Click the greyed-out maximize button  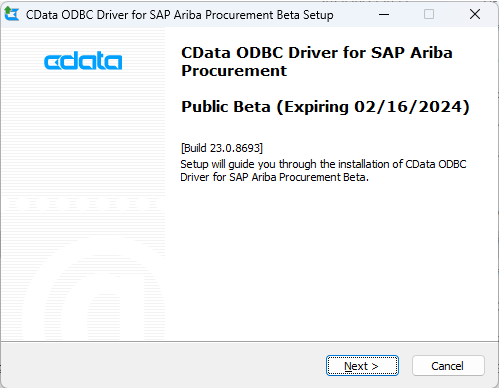[x=429, y=14]
